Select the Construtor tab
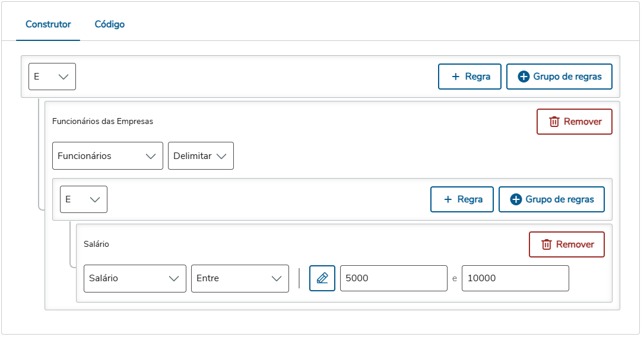The height and width of the screenshot is (337, 644). [x=48, y=24]
